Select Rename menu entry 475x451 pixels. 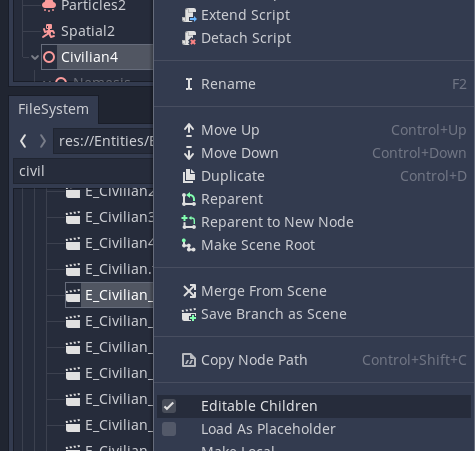click(x=314, y=84)
